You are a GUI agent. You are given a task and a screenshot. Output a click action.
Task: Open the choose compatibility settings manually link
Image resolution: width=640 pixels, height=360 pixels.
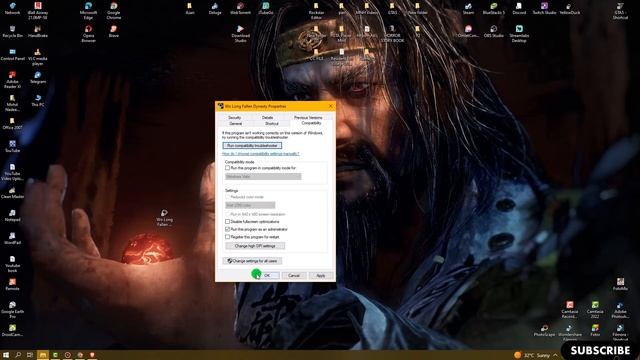[x=260, y=154]
